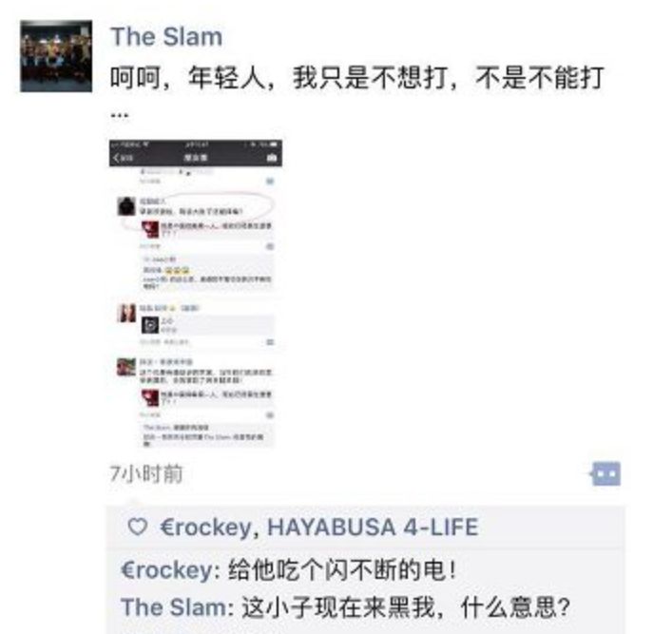Viewport: 672px width, 634px height.
Task: View the attached Moments screenshot image
Action: click(x=196, y=294)
